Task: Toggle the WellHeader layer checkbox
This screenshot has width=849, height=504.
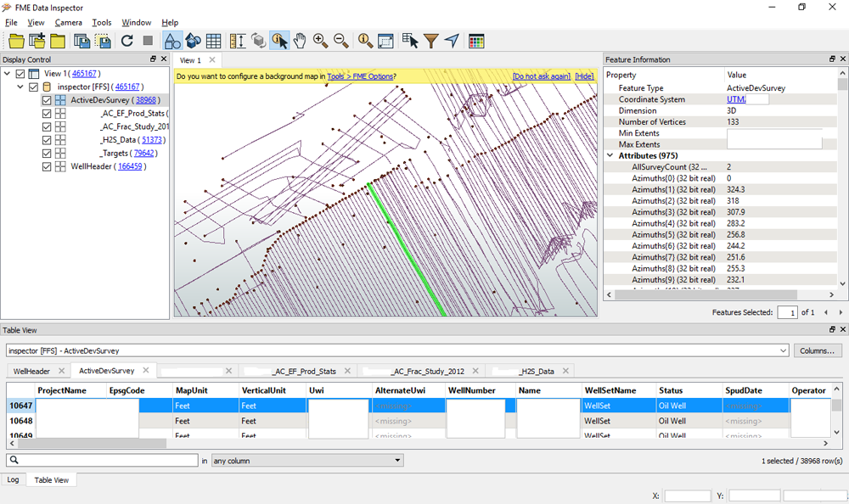Action: pos(47,166)
